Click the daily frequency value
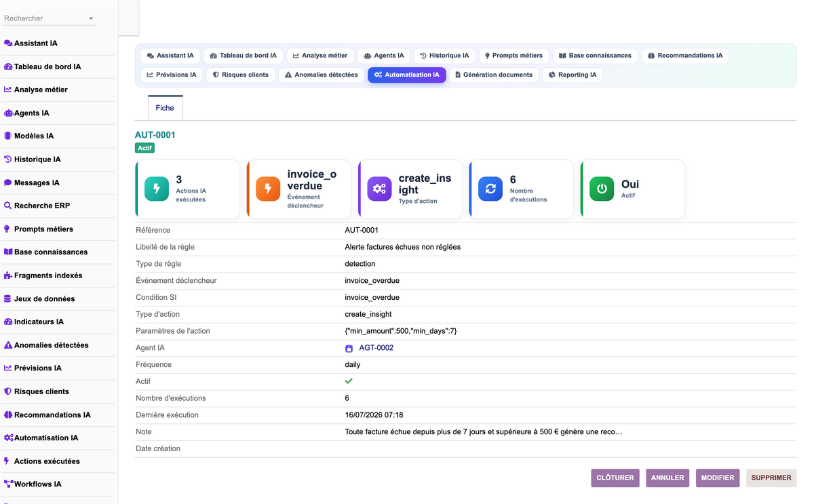This screenshot has width=814, height=504. click(x=353, y=365)
